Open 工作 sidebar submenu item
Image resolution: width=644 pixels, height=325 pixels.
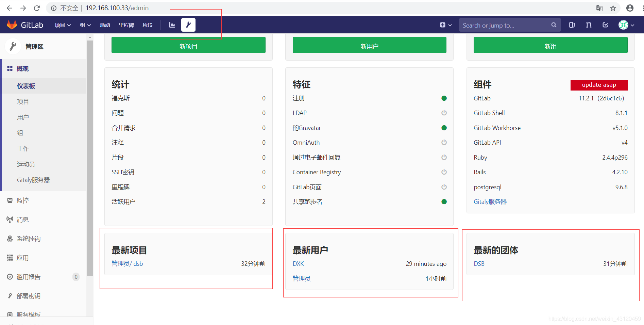[23, 149]
